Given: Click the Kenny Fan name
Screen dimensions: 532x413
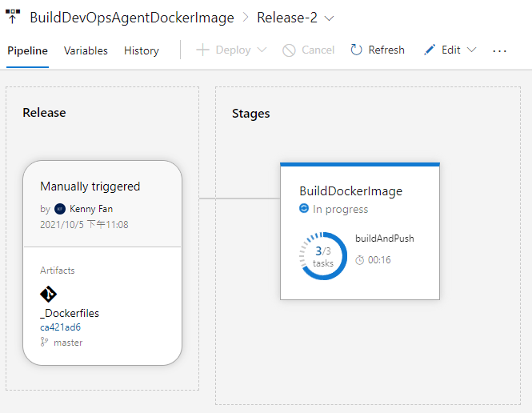Looking at the screenshot, I should 91,209.
